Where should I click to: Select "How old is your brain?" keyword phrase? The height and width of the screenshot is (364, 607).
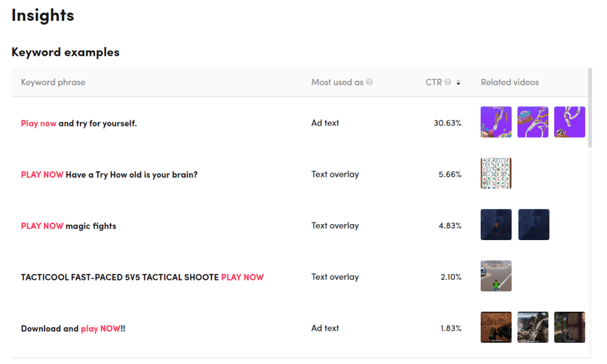tap(109, 174)
